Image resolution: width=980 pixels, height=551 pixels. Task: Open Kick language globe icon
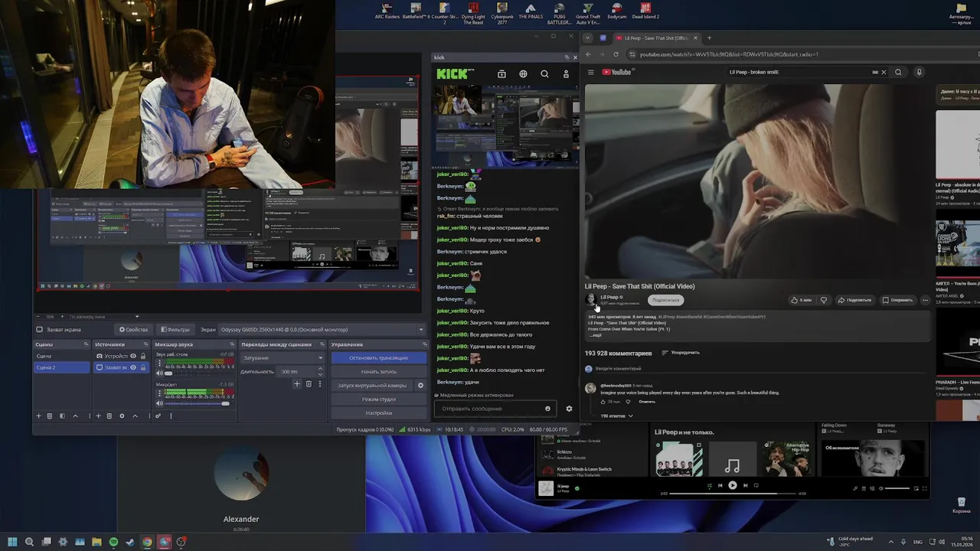[523, 74]
